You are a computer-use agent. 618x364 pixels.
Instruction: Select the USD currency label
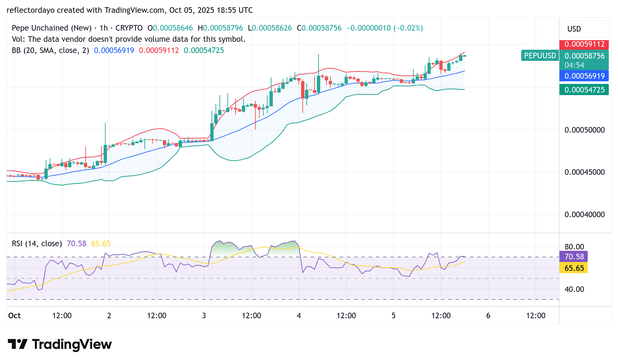574,29
